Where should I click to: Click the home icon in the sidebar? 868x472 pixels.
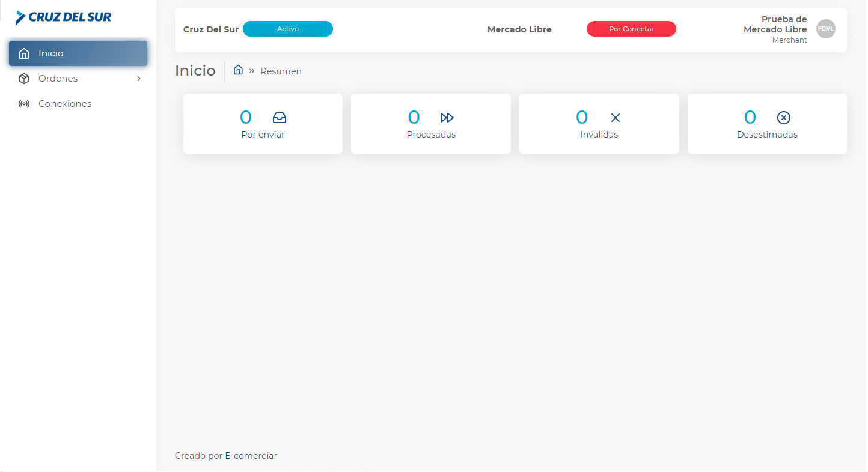pos(24,53)
